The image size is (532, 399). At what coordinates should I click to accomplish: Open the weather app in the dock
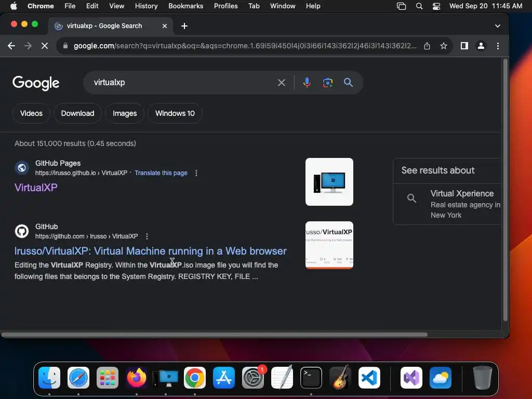pyautogui.click(x=441, y=378)
